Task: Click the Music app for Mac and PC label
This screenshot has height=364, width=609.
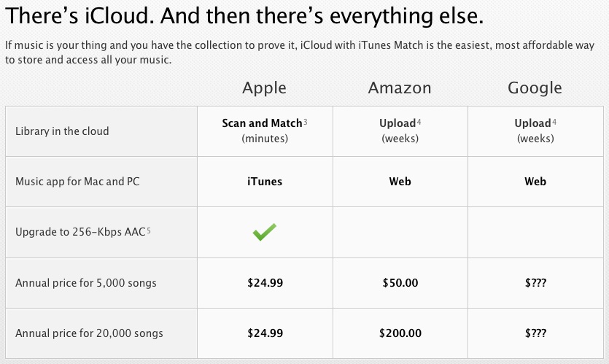Action: [78, 182]
